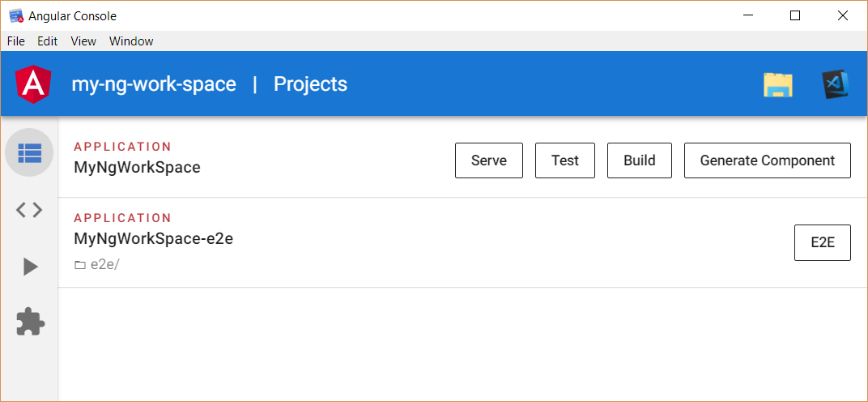
Task: Open the Tasks play icon in sidebar
Action: pos(31,267)
